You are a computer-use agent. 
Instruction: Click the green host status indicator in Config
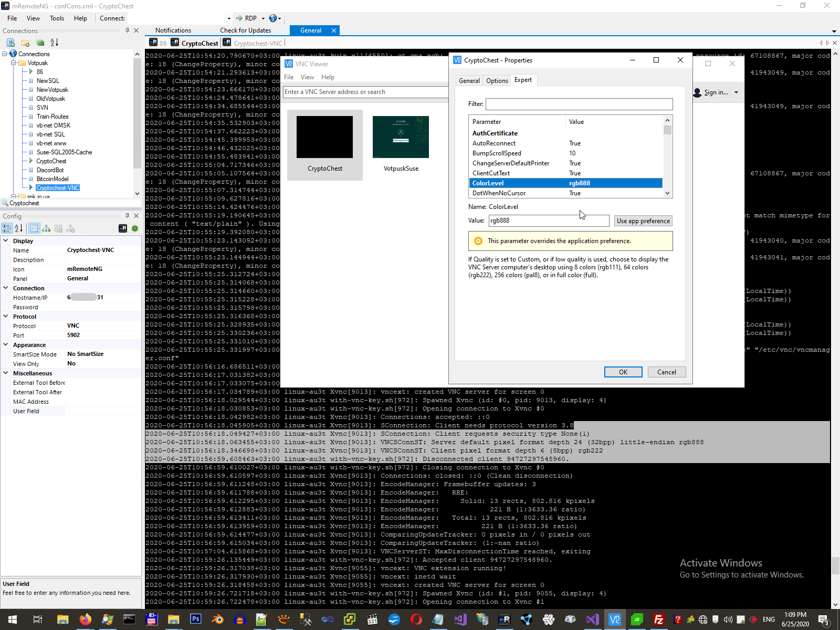[135, 228]
